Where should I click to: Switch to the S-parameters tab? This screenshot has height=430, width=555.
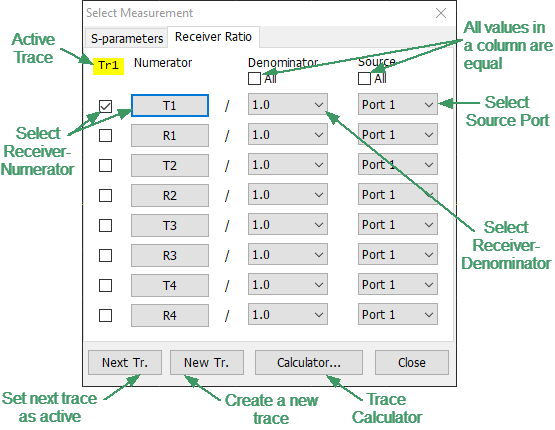click(127, 38)
